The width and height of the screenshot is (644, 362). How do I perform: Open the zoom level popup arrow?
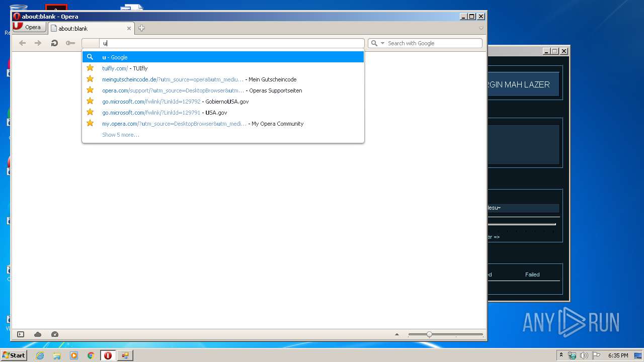[x=396, y=334]
